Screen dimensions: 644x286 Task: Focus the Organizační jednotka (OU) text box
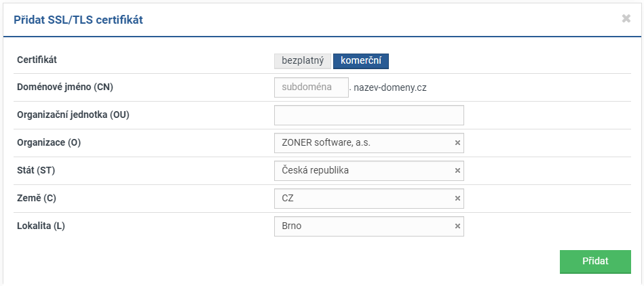368,115
